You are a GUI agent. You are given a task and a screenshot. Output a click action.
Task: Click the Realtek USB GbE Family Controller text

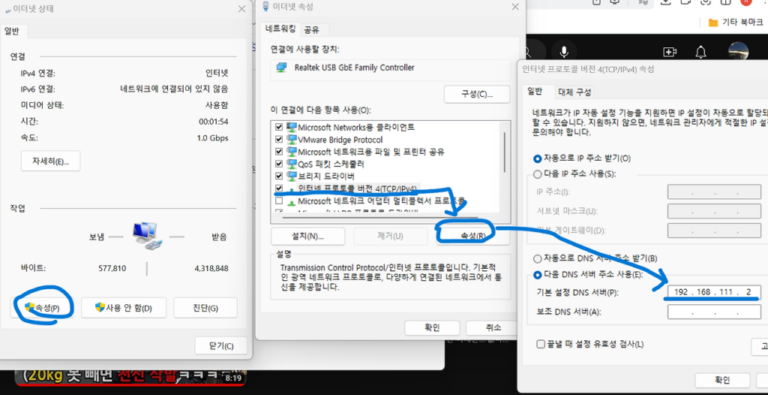[354, 68]
